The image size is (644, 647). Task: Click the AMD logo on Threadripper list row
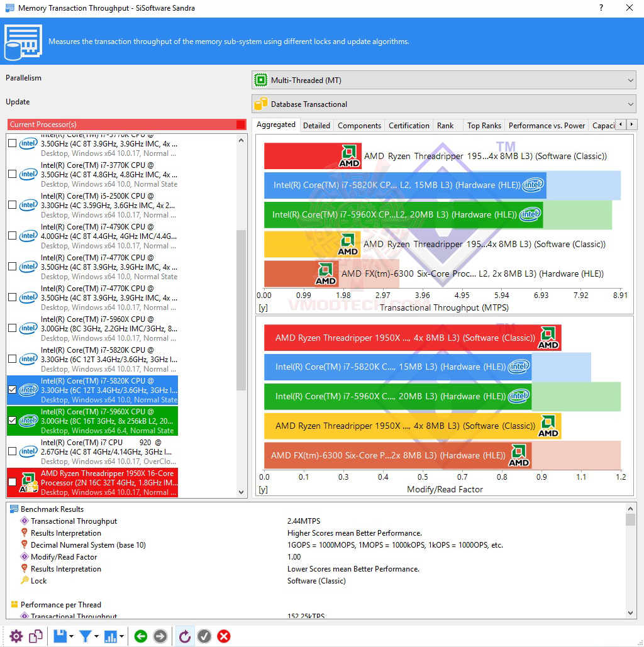coord(29,482)
